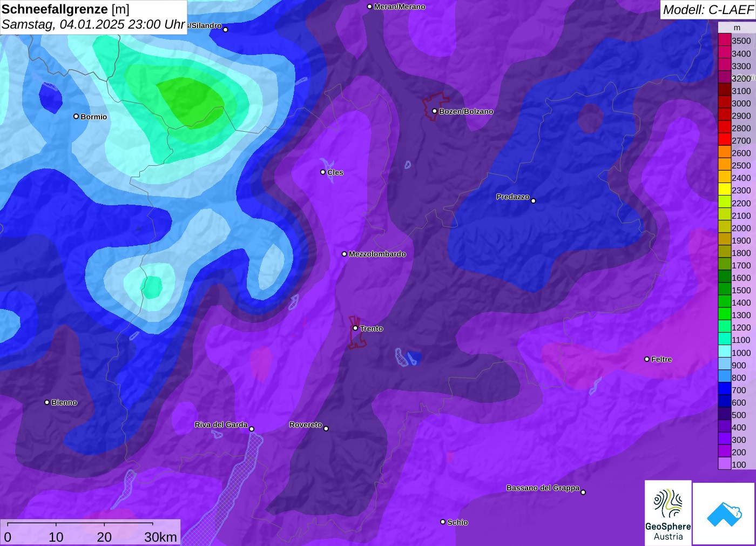Click the red Trento city outline

[356, 333]
